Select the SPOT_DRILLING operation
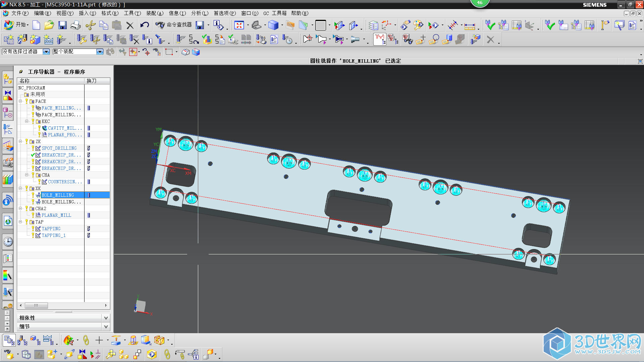Image resolution: width=644 pixels, height=362 pixels. [x=59, y=148]
